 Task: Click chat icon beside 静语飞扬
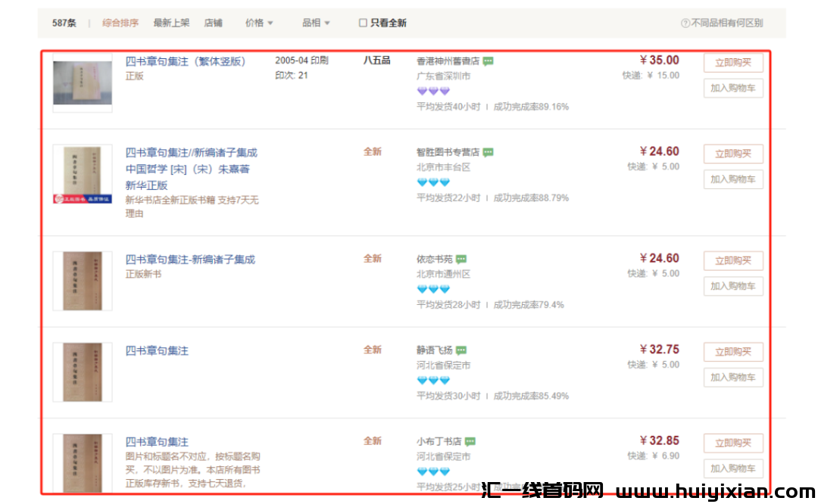pos(461,350)
